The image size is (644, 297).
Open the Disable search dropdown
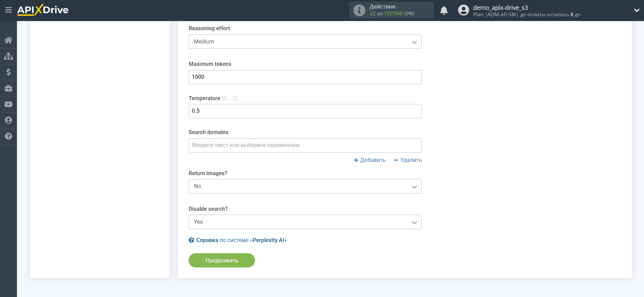tap(305, 222)
